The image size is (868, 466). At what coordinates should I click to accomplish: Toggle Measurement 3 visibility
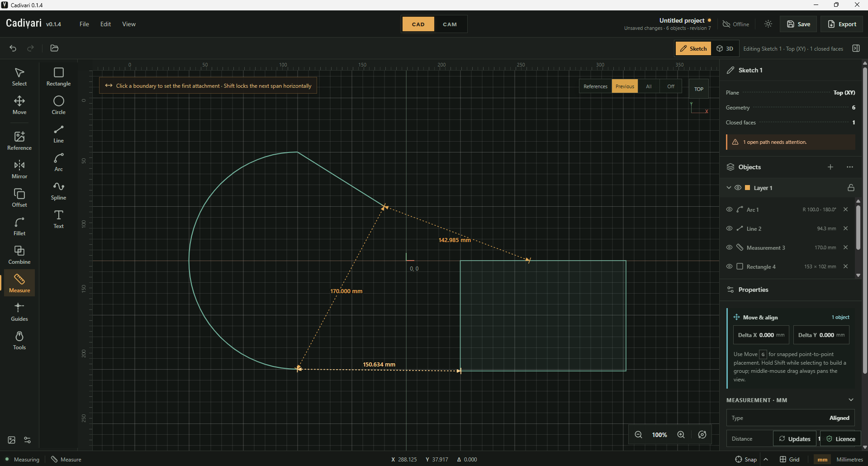[x=729, y=247]
